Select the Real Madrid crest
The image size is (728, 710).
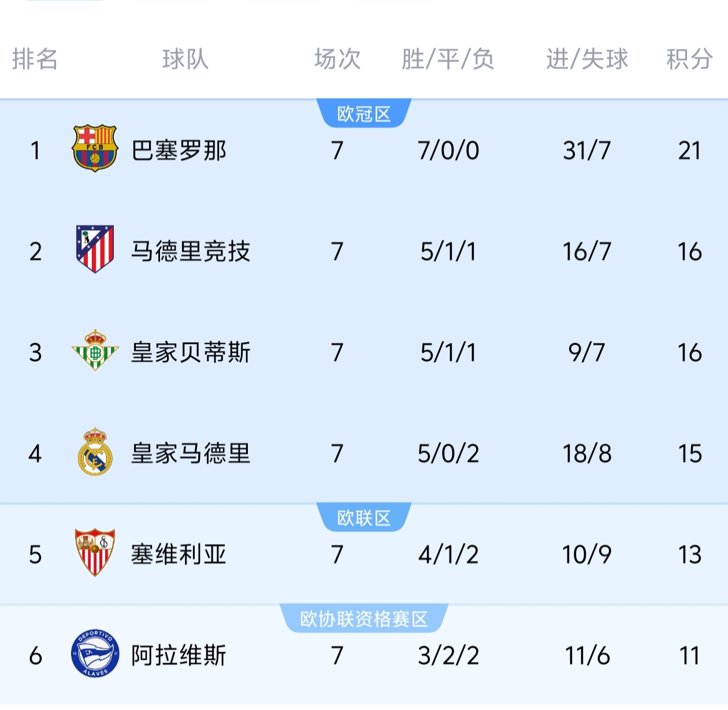pos(95,452)
